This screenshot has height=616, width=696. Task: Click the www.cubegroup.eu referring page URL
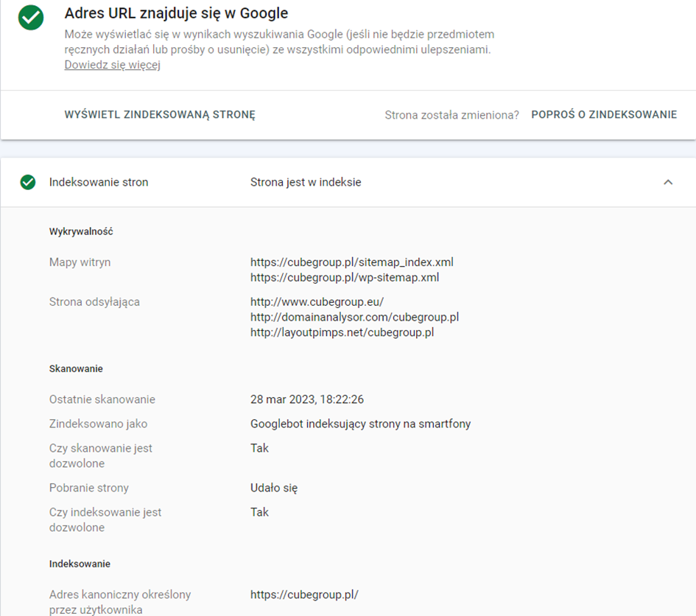point(317,302)
